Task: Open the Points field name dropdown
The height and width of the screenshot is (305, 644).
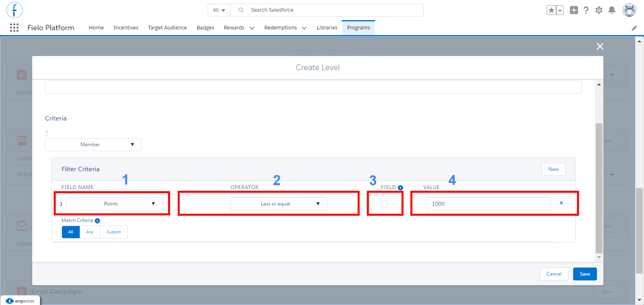Action: pyautogui.click(x=114, y=204)
